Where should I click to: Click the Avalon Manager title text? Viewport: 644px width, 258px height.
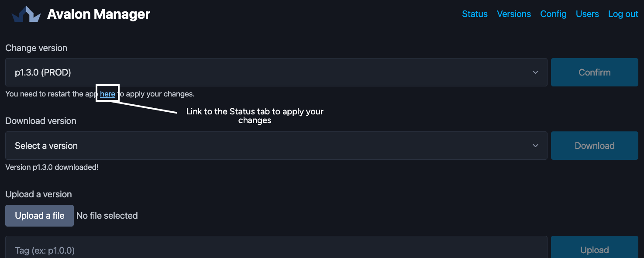click(99, 14)
